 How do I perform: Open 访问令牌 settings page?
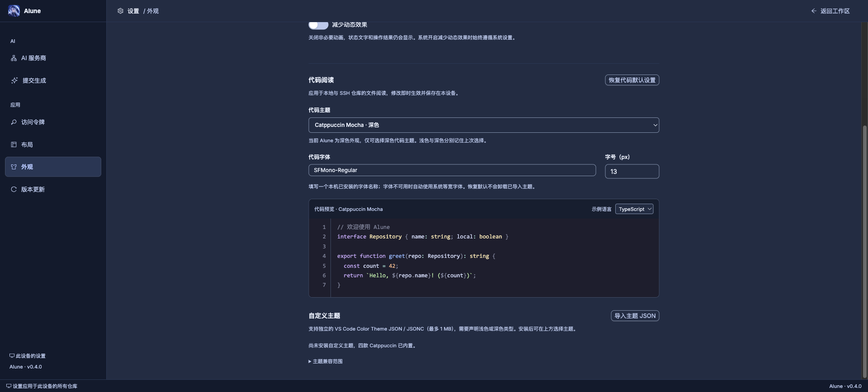point(53,122)
